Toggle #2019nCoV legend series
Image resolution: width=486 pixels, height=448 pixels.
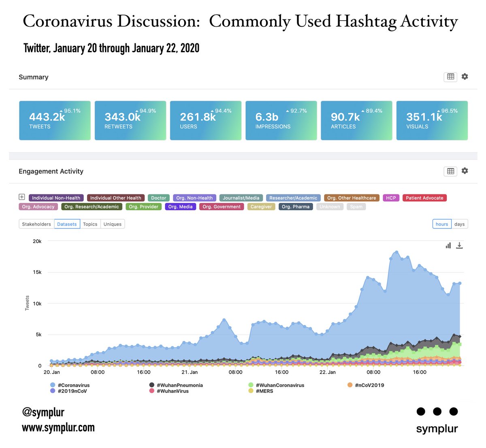68,391
